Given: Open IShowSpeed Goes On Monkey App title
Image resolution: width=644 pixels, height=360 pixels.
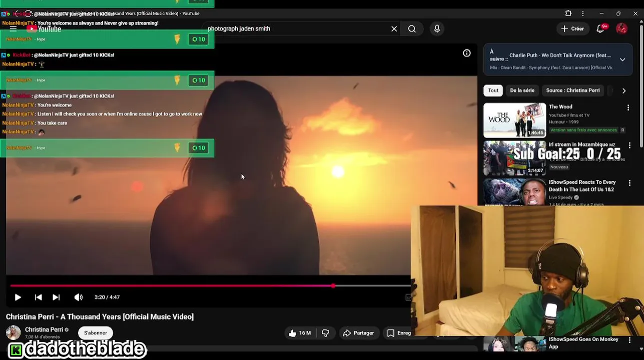Looking at the screenshot, I should (583, 342).
